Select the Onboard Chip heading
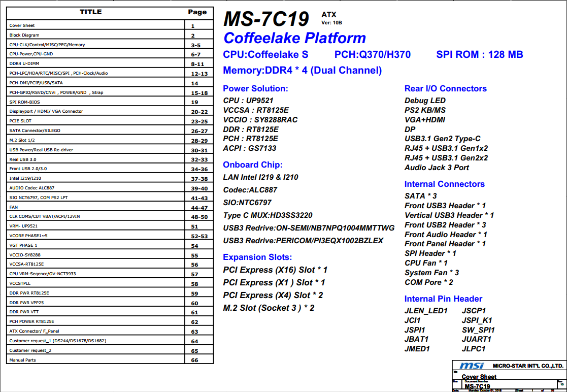567x392 pixels. pyautogui.click(x=253, y=165)
